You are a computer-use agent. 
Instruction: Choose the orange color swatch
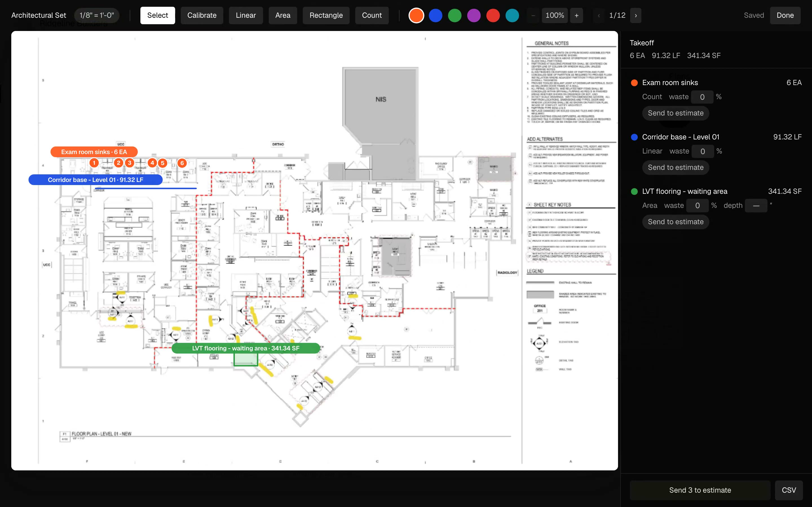(x=416, y=15)
